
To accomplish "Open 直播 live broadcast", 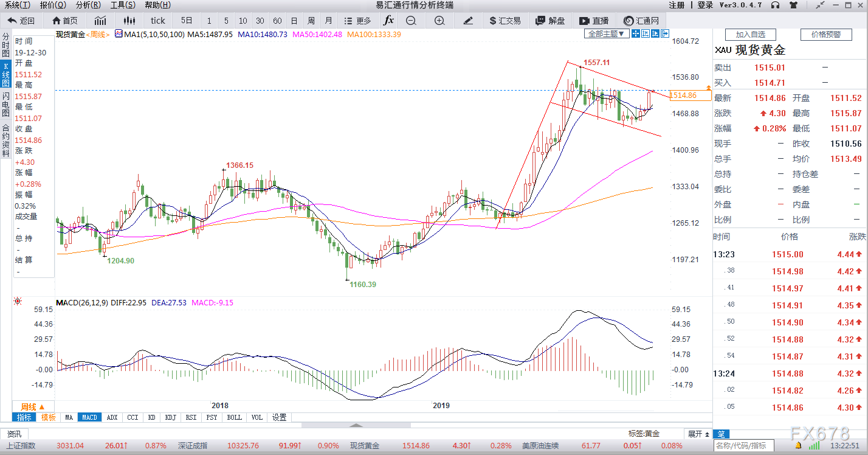I will (595, 20).
